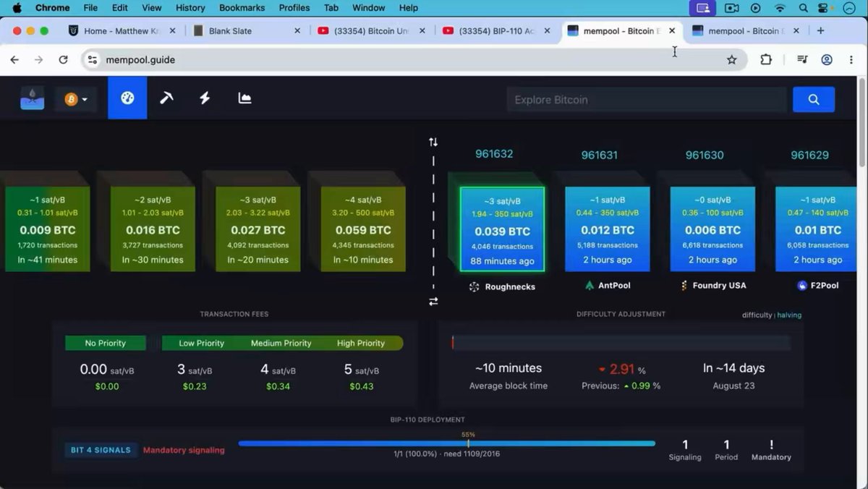Open Chrome extensions puzzle icon
The height and width of the screenshot is (489, 868).
pyautogui.click(x=766, y=60)
